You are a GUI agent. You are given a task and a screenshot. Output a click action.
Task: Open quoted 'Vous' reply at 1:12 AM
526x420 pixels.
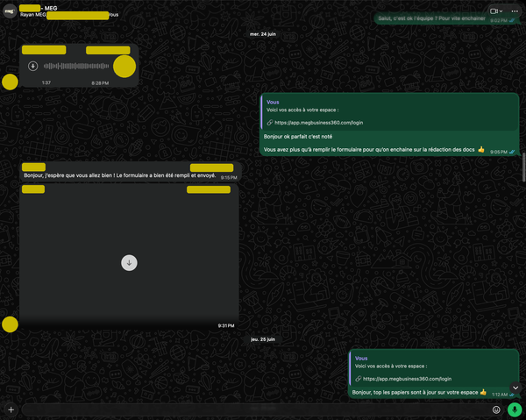(434, 368)
